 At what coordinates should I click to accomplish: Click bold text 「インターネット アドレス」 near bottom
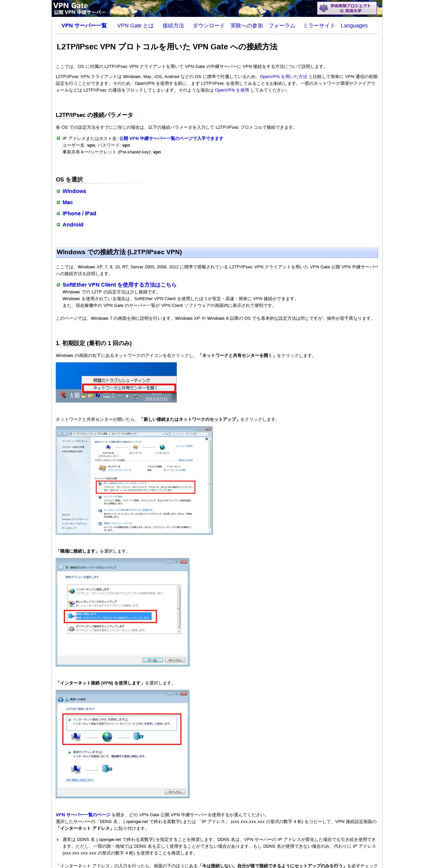[x=85, y=828]
